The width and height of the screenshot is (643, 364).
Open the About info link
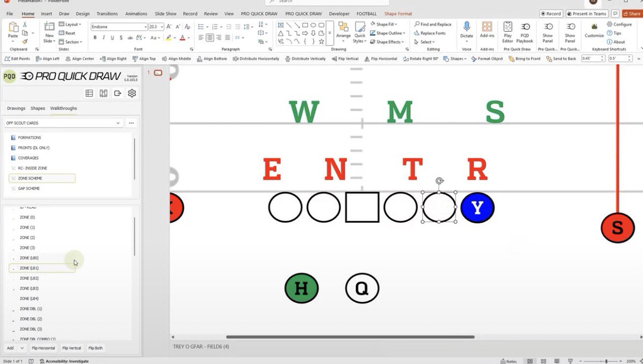coord(616,42)
